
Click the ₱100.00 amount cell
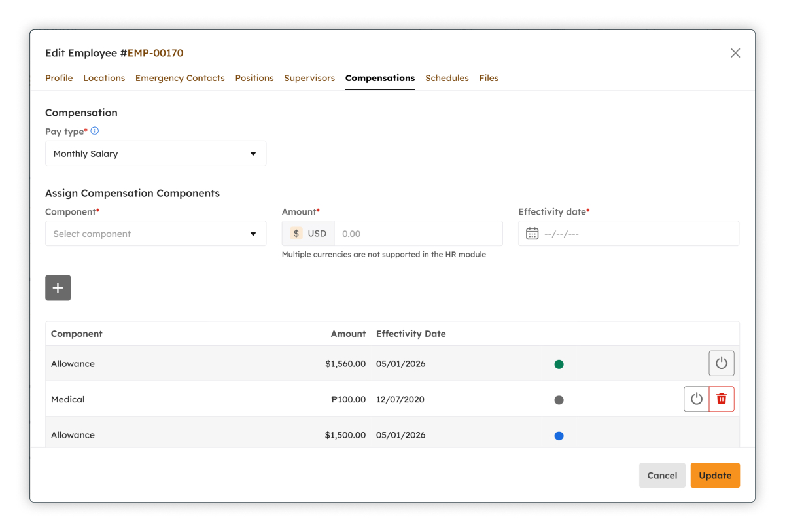(348, 399)
